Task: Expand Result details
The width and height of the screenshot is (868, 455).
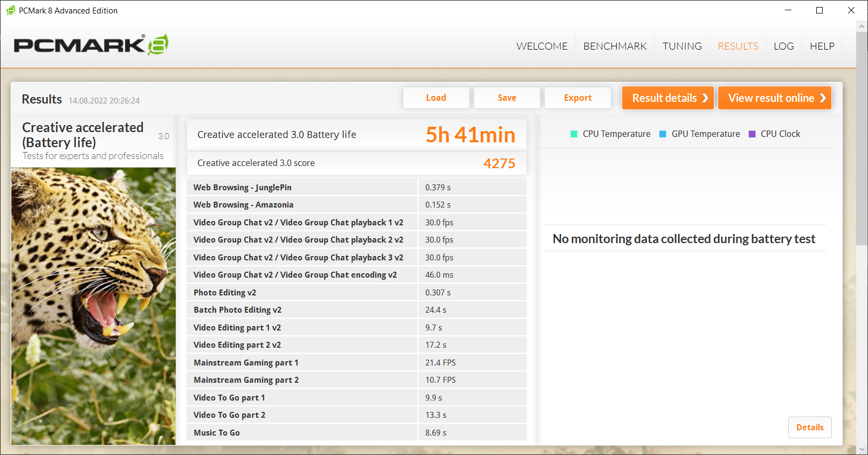Action: (667, 98)
